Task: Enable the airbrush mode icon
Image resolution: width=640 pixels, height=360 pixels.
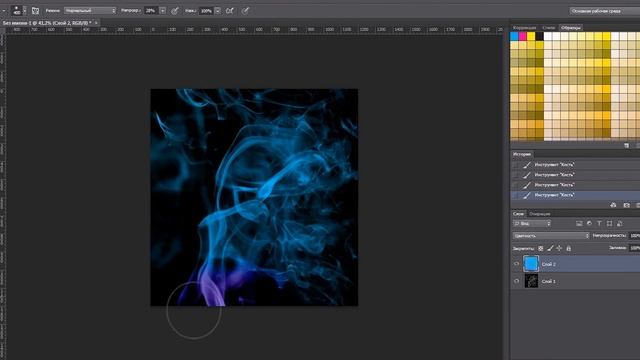Action: [x=230, y=11]
